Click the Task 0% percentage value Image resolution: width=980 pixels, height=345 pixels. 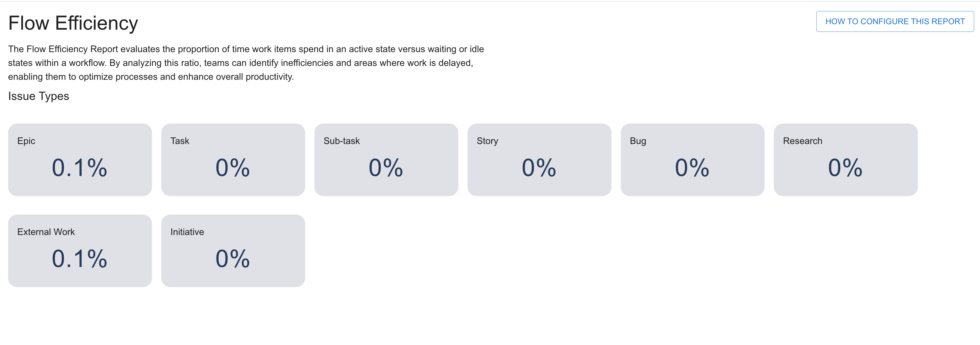click(x=233, y=168)
